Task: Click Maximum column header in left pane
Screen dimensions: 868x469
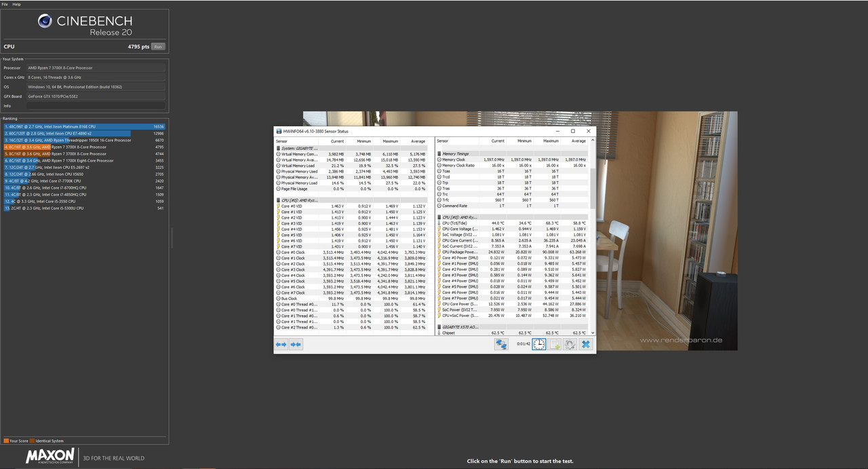Action: [x=390, y=141]
